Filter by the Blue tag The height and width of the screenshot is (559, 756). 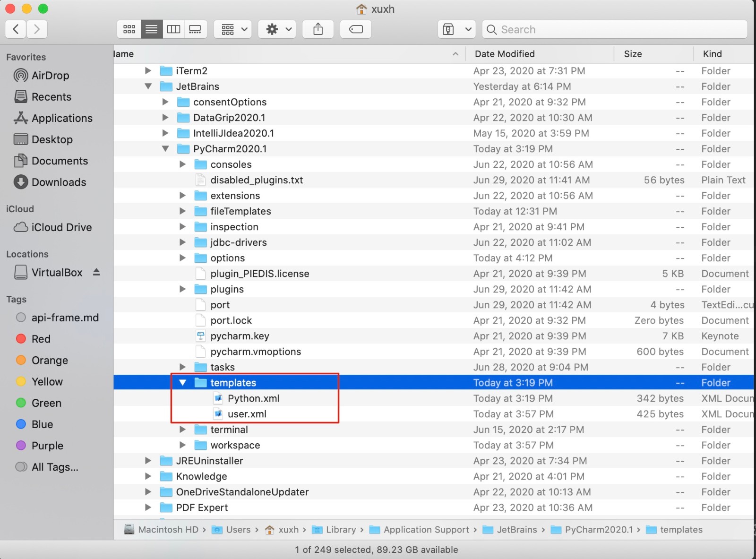pos(34,424)
